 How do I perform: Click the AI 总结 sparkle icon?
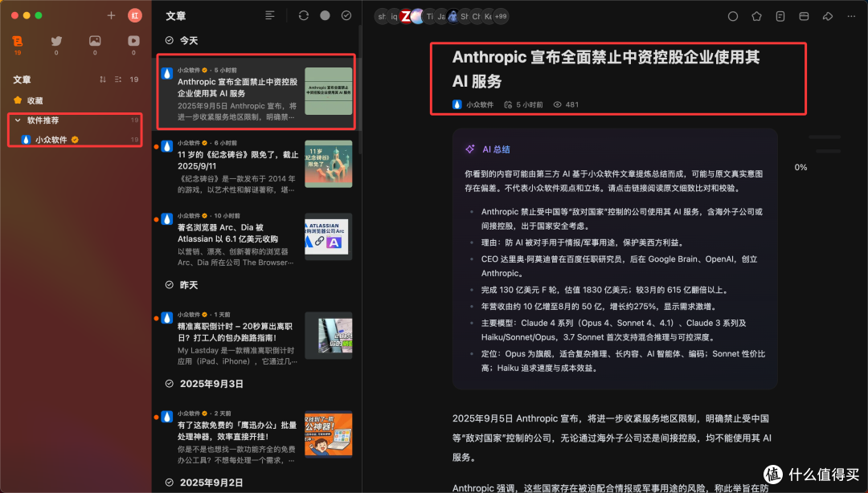470,149
